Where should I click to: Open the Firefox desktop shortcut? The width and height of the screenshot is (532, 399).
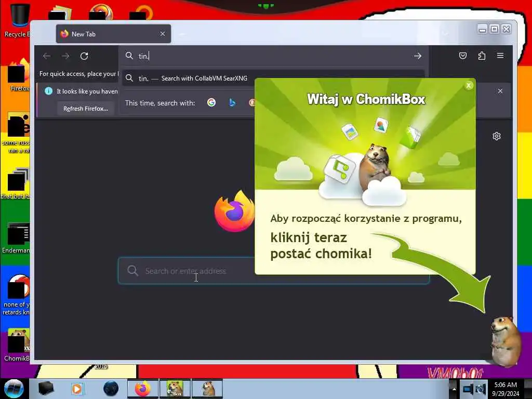pos(19,75)
